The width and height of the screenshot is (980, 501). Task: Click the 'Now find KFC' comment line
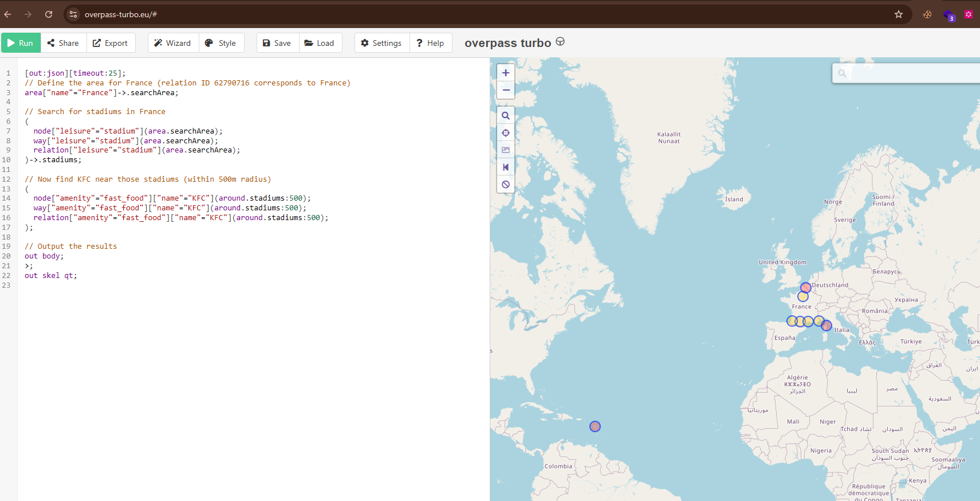(x=148, y=179)
